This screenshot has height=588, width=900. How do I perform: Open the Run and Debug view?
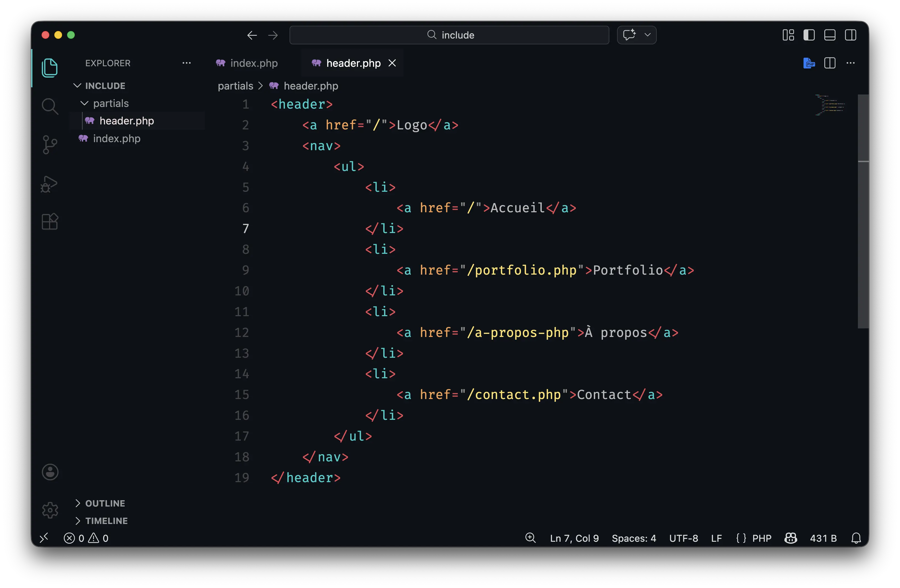pyautogui.click(x=50, y=184)
